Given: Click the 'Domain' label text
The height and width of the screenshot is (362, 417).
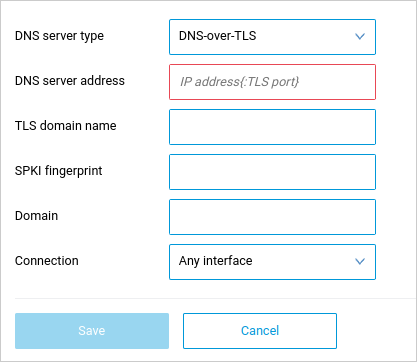Looking at the screenshot, I should tap(36, 216).
